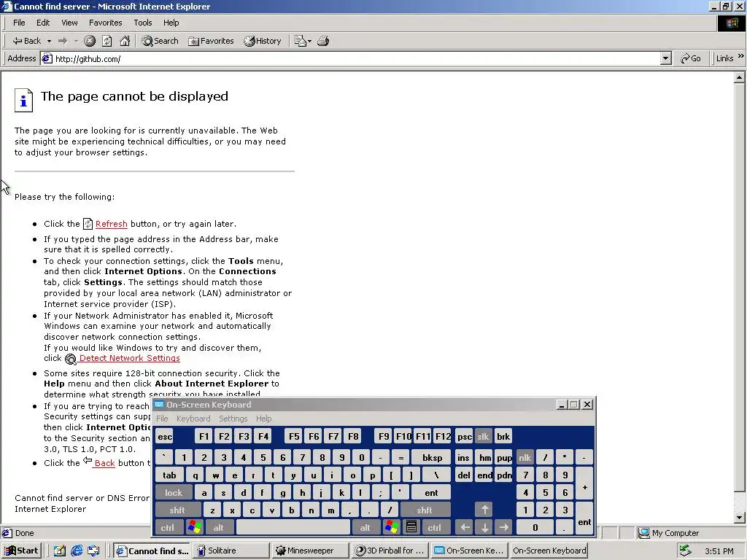The width and height of the screenshot is (747, 560).
Task: Click the first quick launch notepad icon
Action: (x=59, y=551)
